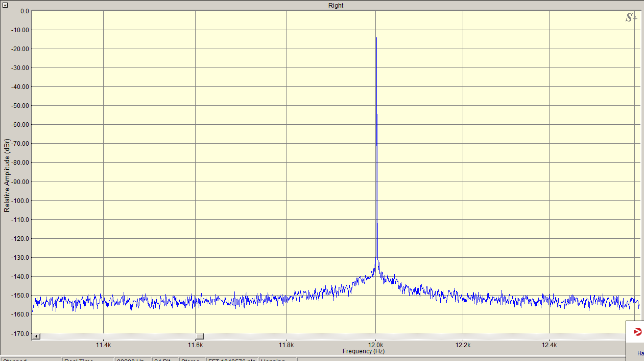
Task: Click the "11.4k" frequency tick label
Action: (x=104, y=345)
